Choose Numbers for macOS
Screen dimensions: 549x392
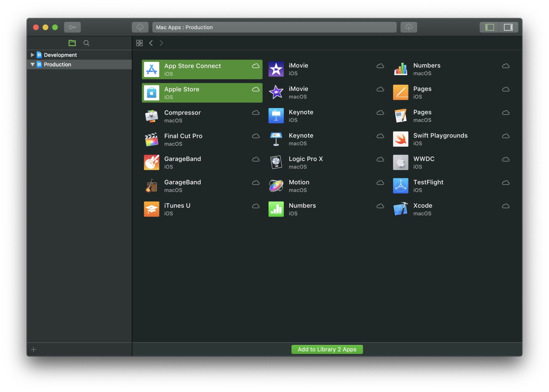pos(451,69)
